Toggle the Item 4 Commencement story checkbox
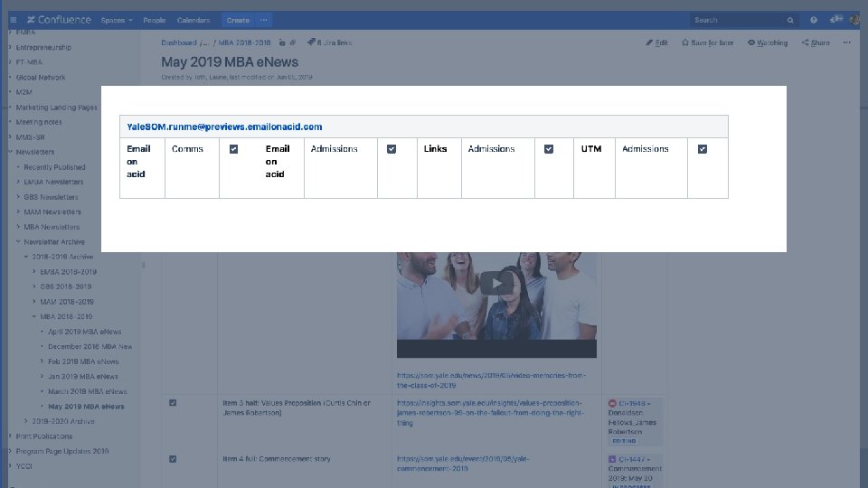This screenshot has height=488, width=868. coord(173,459)
